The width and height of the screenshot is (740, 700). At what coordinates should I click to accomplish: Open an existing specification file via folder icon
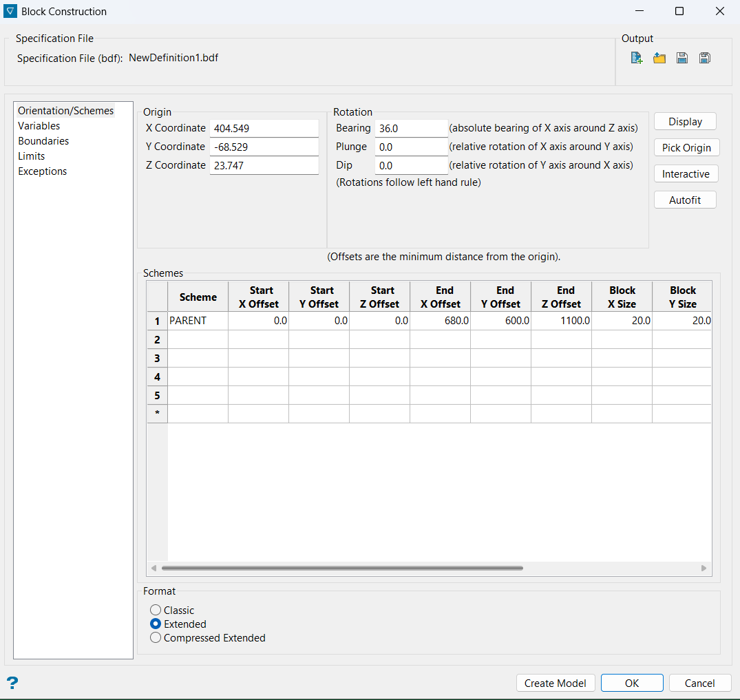coord(659,58)
